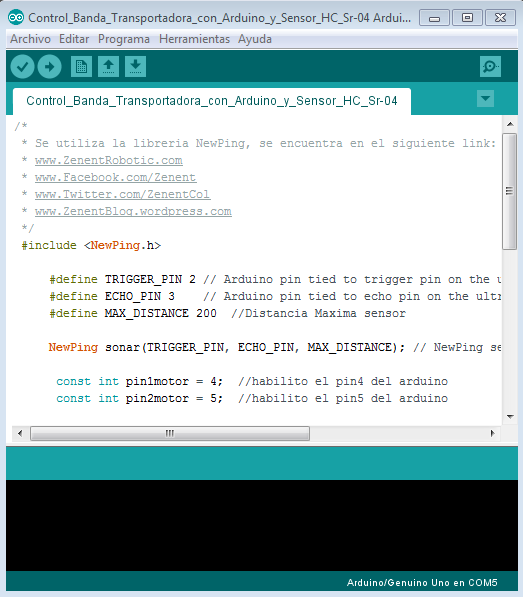Open the Ayuda menu

255,39
